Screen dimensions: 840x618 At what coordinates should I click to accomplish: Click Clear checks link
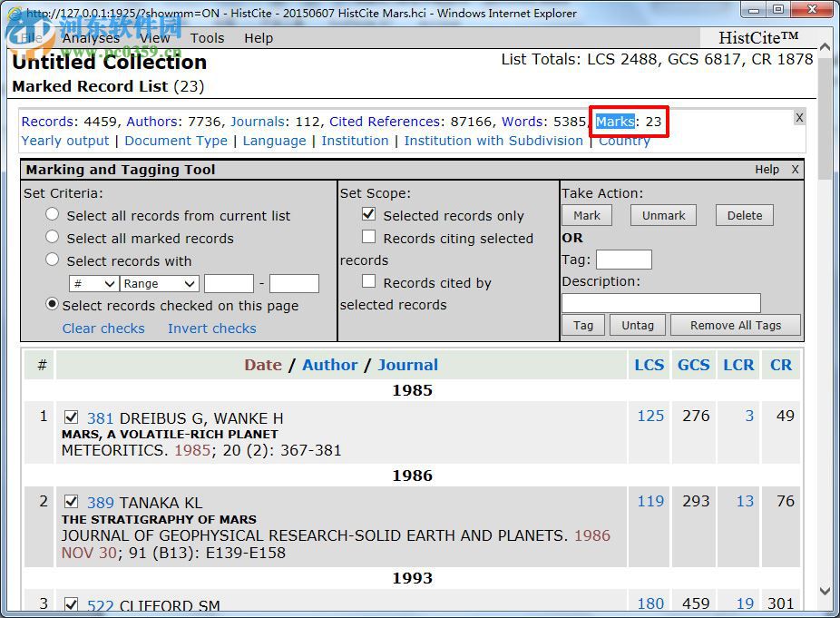pyautogui.click(x=103, y=329)
